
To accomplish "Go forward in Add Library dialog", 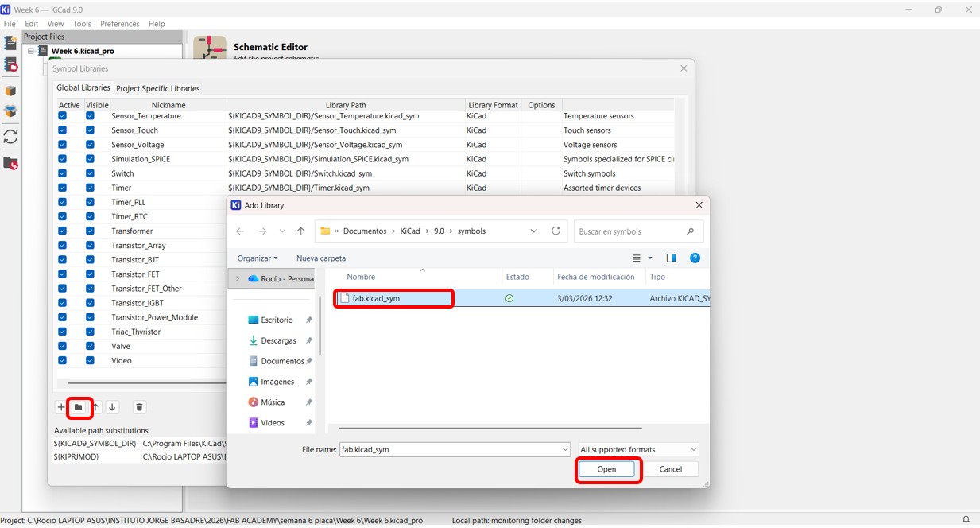I will [262, 231].
